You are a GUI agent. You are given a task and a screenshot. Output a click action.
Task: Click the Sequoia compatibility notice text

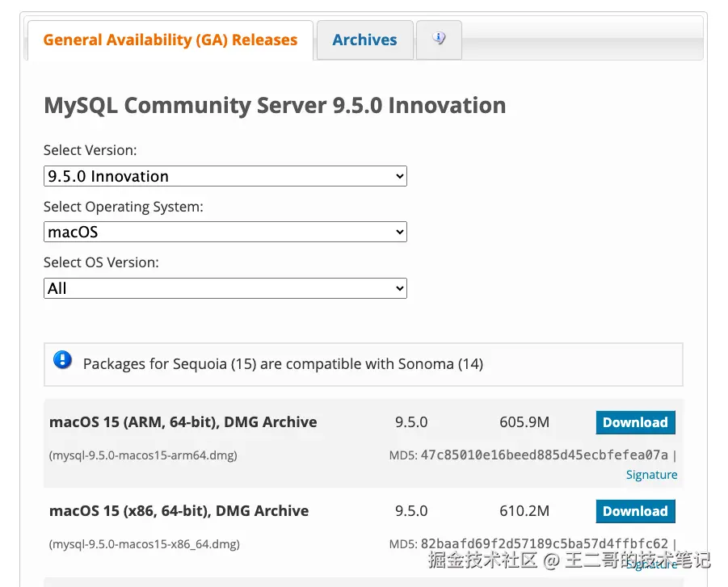tap(283, 364)
